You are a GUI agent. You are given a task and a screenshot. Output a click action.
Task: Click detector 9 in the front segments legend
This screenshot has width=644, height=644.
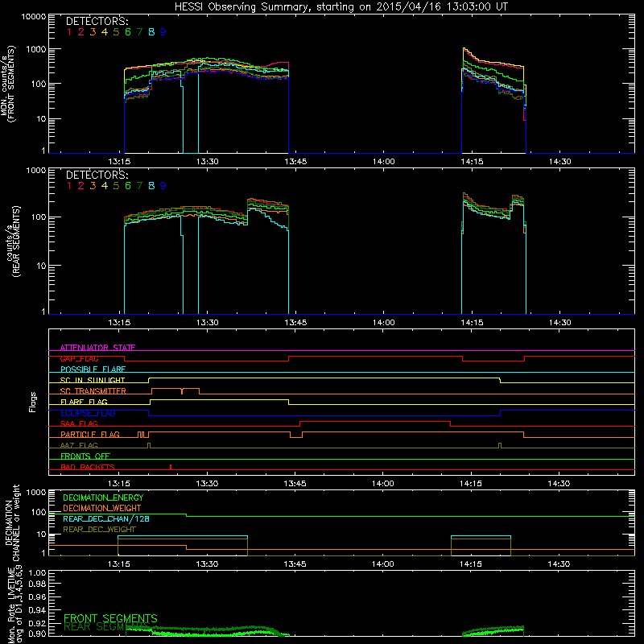(x=163, y=32)
